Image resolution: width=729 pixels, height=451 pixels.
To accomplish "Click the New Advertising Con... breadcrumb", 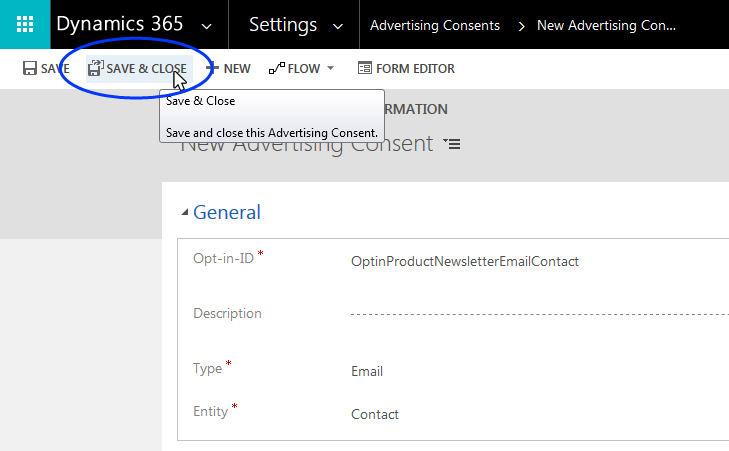I will (606, 26).
